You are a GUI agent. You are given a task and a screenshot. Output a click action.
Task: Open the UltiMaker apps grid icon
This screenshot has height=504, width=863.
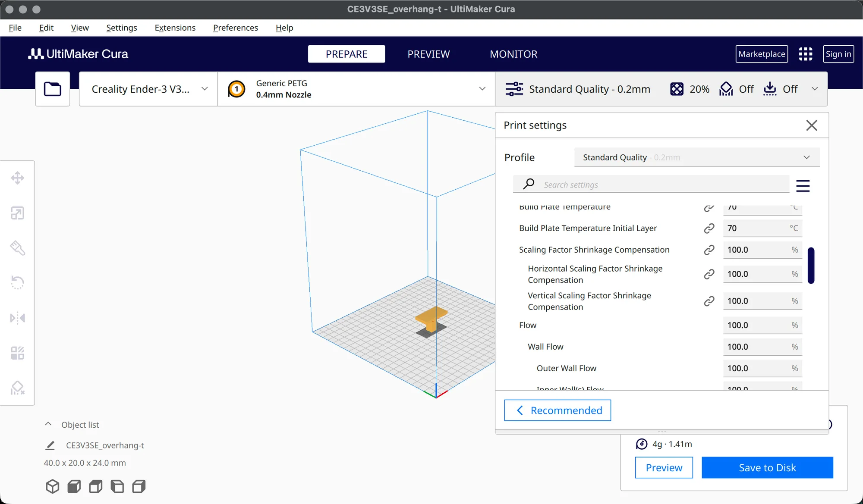point(806,54)
